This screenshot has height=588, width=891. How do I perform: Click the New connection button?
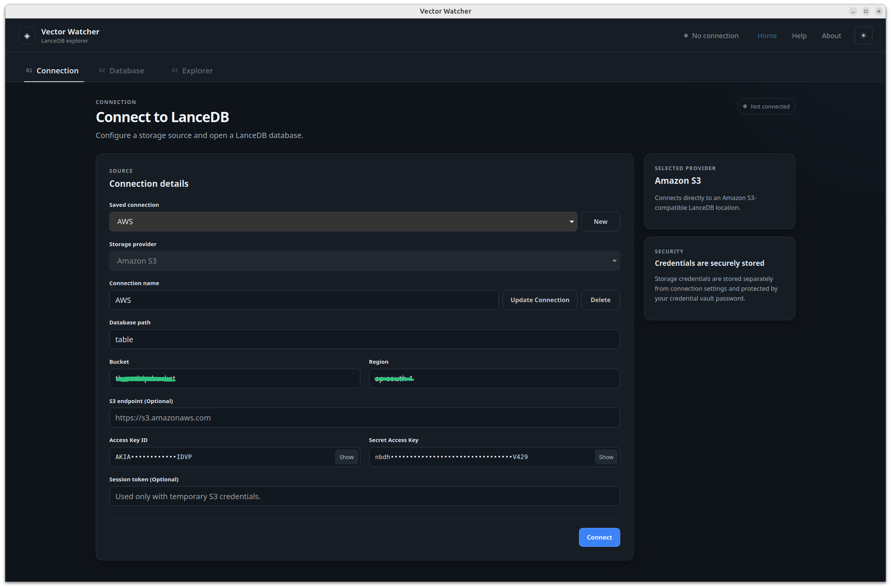(601, 222)
